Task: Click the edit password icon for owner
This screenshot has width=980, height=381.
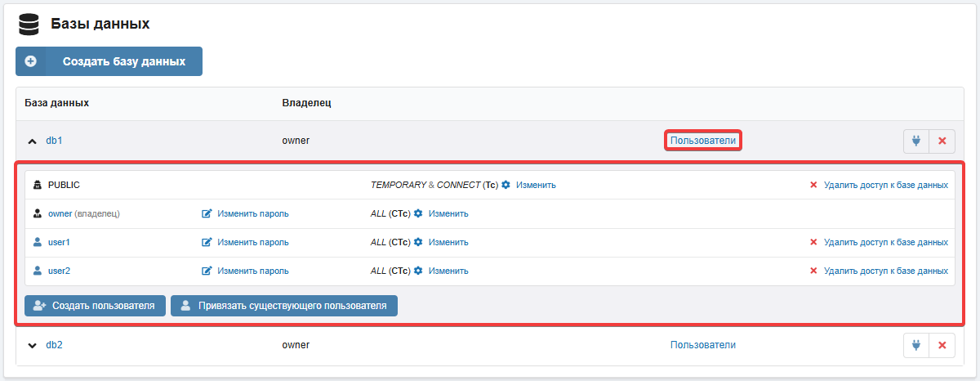Action: coord(207,213)
